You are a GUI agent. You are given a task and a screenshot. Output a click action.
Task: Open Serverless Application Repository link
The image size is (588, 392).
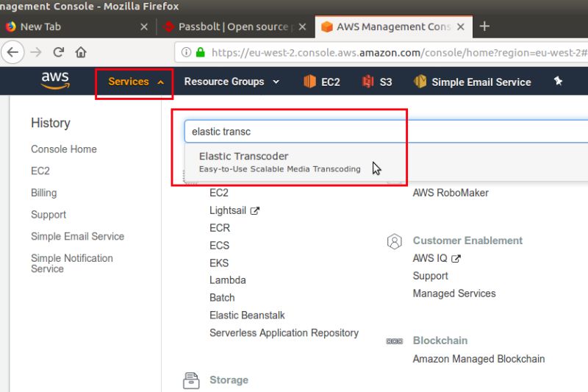(284, 333)
